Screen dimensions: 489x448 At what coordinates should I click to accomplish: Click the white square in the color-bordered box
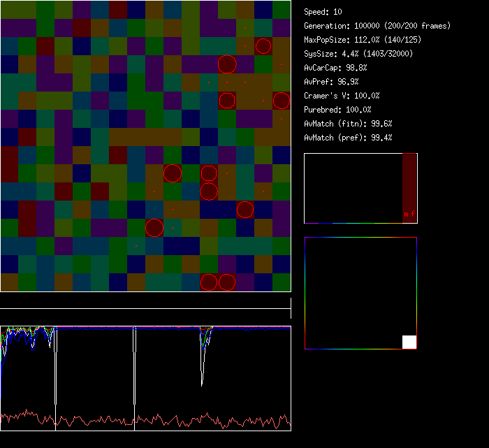(409, 342)
